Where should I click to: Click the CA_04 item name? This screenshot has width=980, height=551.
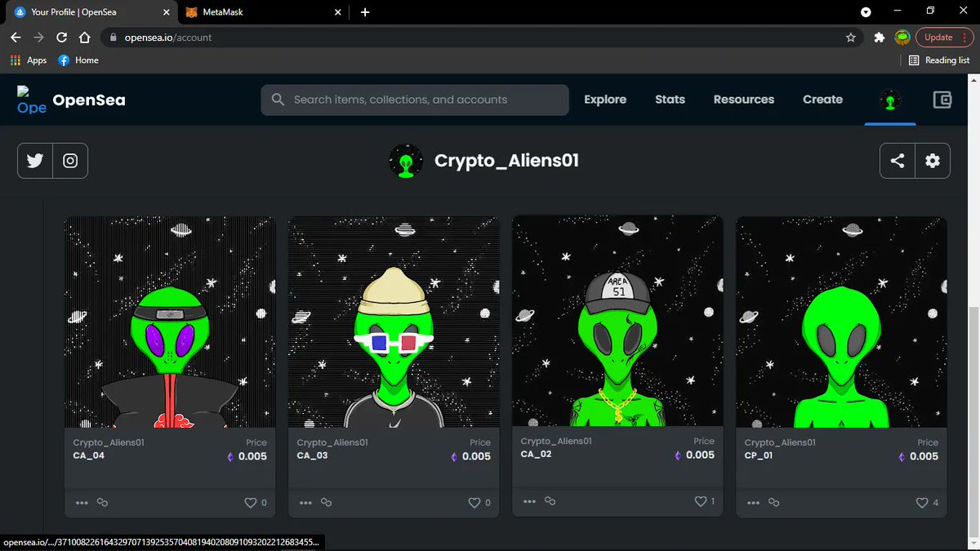point(87,455)
